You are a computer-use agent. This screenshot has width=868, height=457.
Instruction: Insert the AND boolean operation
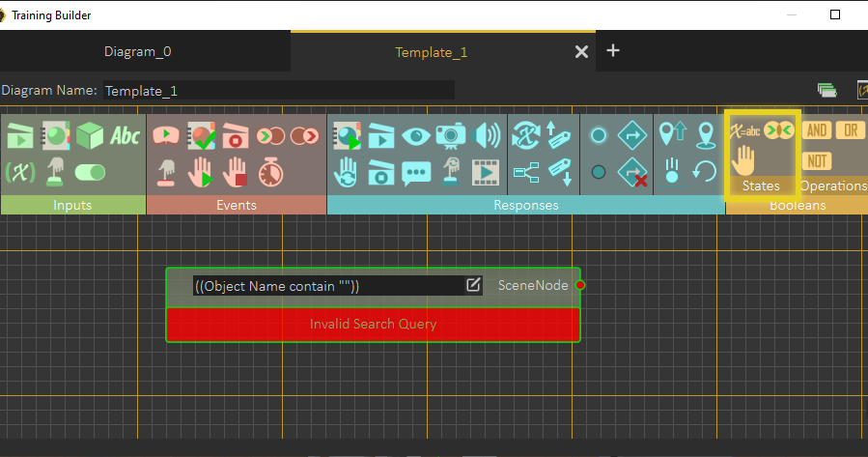[x=817, y=130]
